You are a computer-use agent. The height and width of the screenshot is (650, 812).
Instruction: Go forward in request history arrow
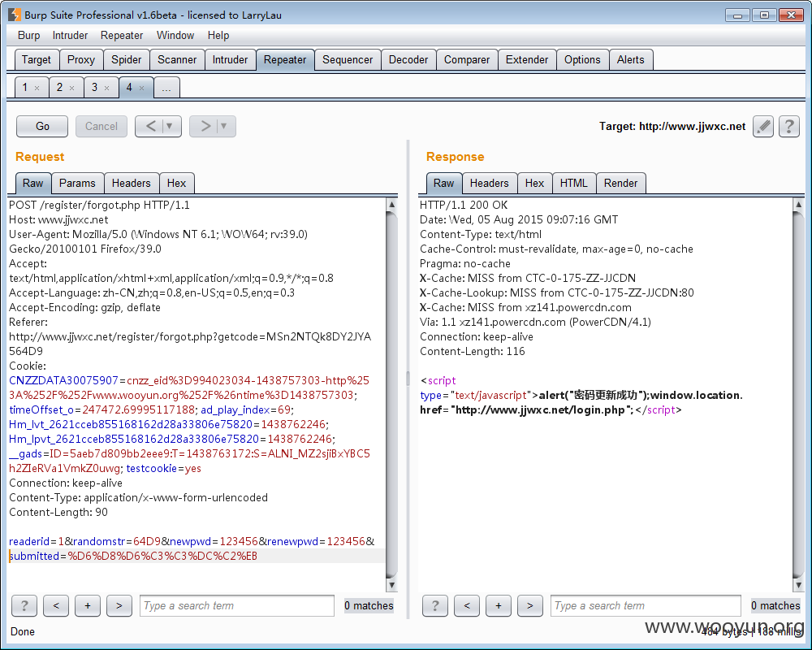tap(205, 126)
